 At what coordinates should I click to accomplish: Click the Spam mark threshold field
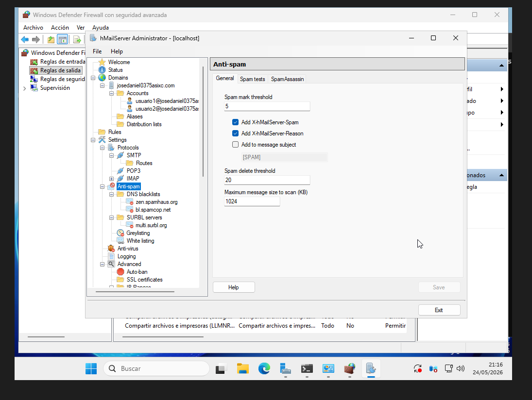(267, 106)
